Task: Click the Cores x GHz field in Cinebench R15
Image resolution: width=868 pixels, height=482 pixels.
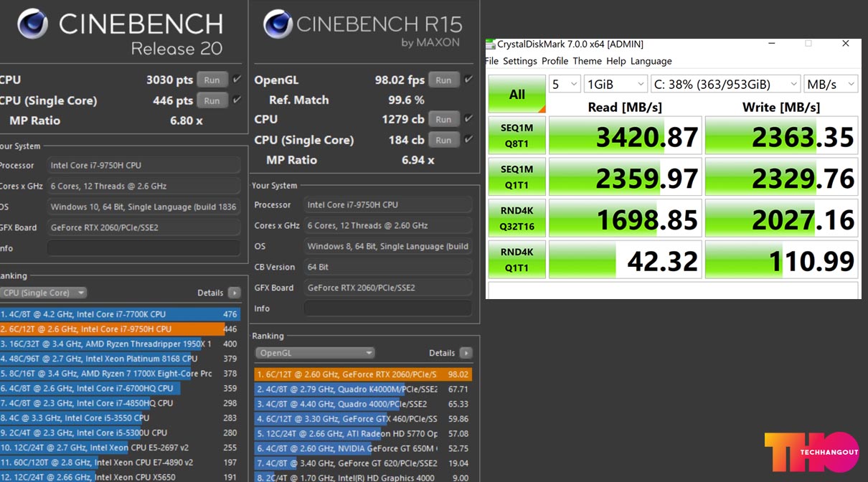Action: pos(388,225)
